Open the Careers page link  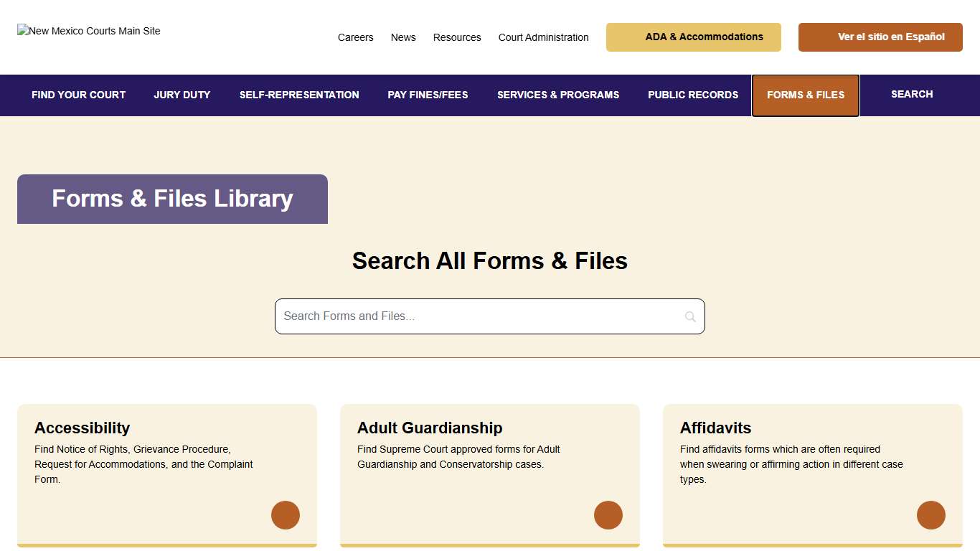pos(356,37)
